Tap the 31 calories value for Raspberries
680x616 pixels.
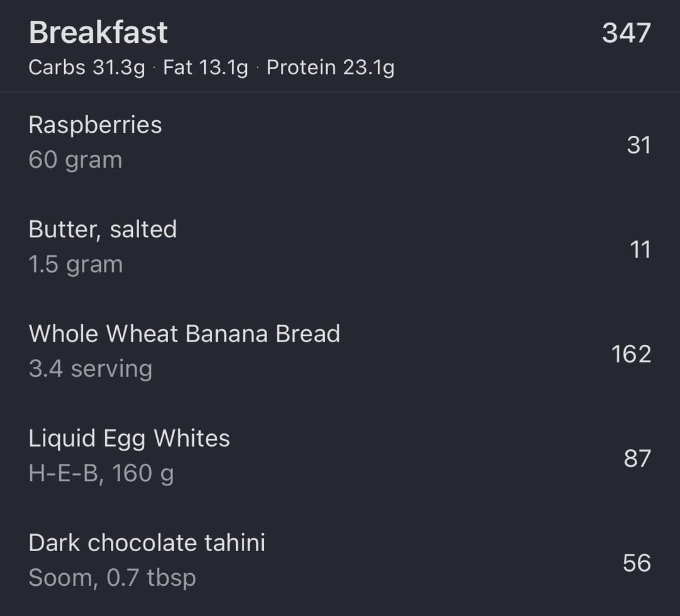(639, 145)
